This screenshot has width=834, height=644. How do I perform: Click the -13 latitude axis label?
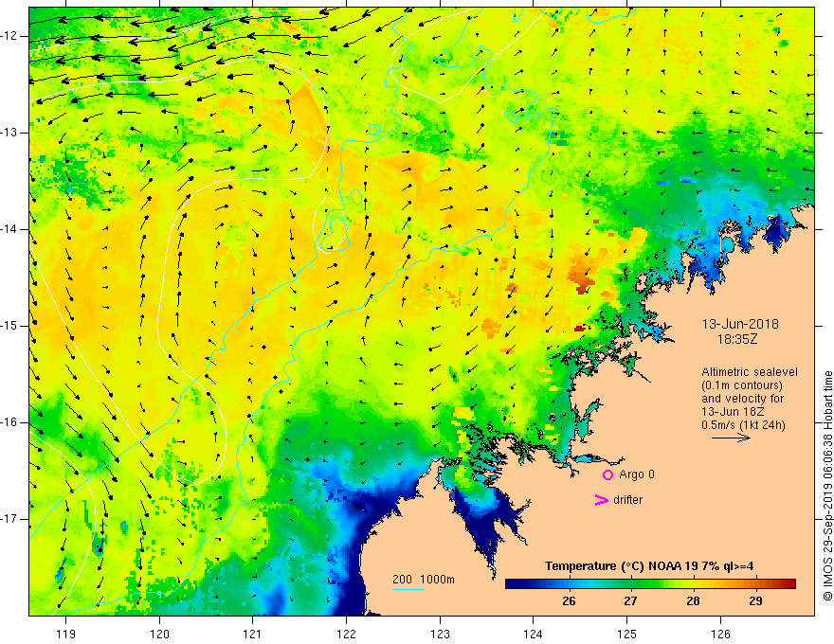coord(10,133)
